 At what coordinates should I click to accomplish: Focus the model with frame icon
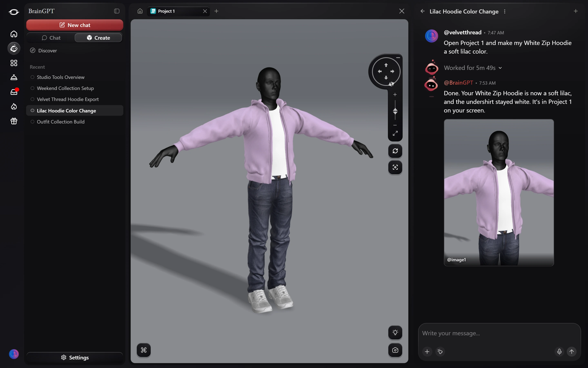click(x=395, y=167)
